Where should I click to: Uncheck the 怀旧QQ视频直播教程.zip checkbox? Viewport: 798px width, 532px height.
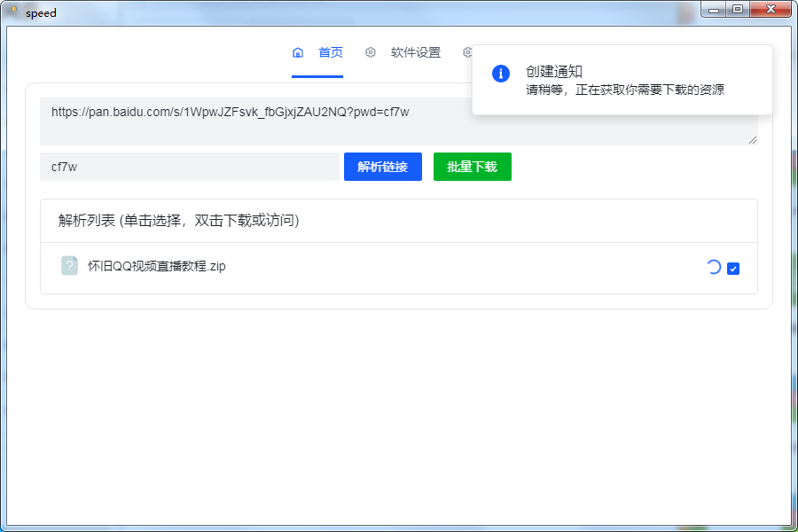(x=733, y=269)
